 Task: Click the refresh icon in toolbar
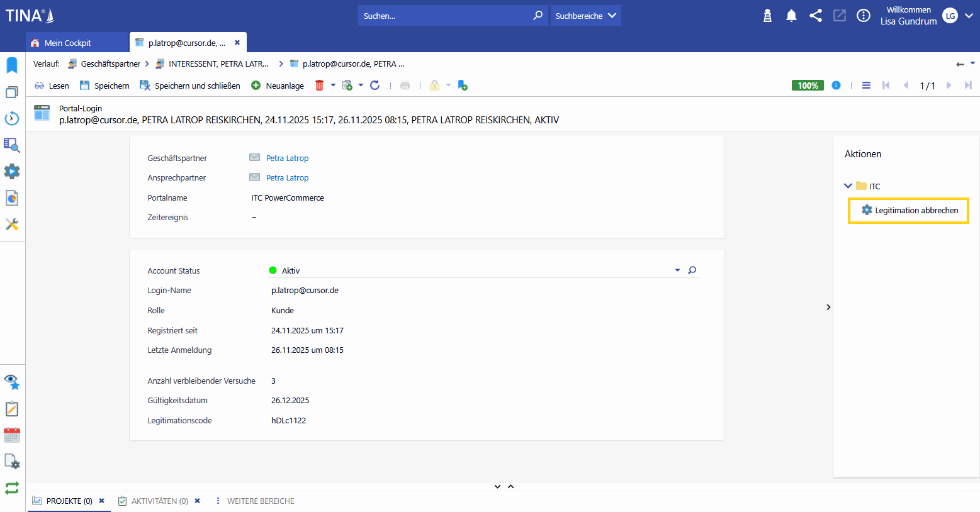(375, 86)
